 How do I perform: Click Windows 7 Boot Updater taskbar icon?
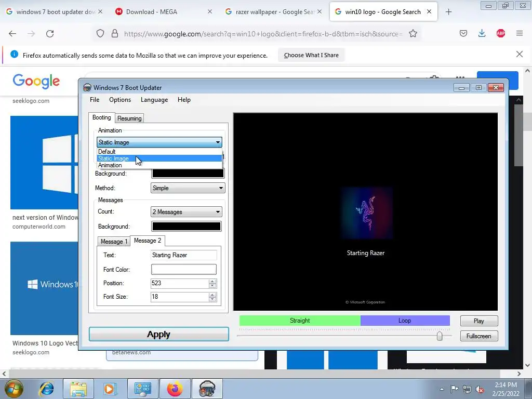coord(207,389)
